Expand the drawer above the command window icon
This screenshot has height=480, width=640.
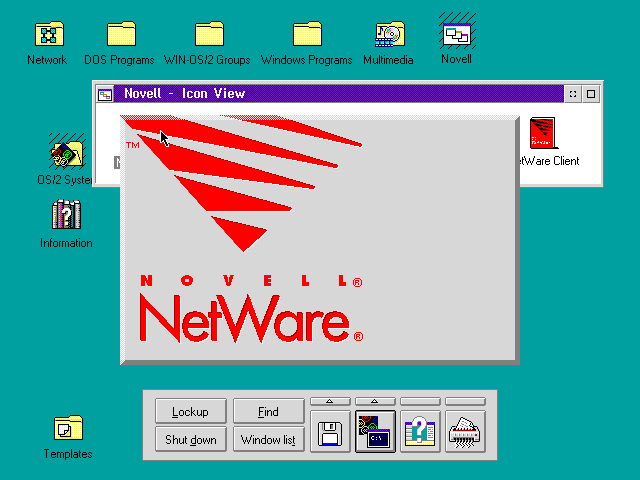375,402
